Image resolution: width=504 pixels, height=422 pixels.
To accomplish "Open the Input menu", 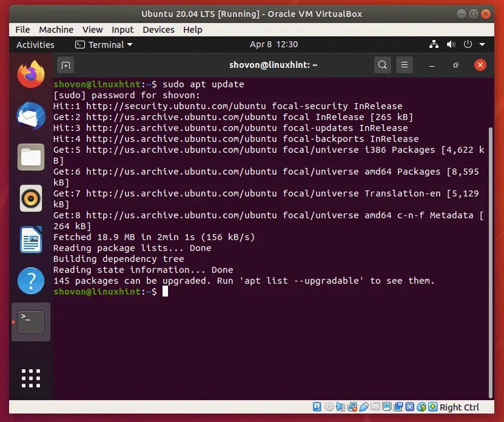I will click(x=123, y=30).
